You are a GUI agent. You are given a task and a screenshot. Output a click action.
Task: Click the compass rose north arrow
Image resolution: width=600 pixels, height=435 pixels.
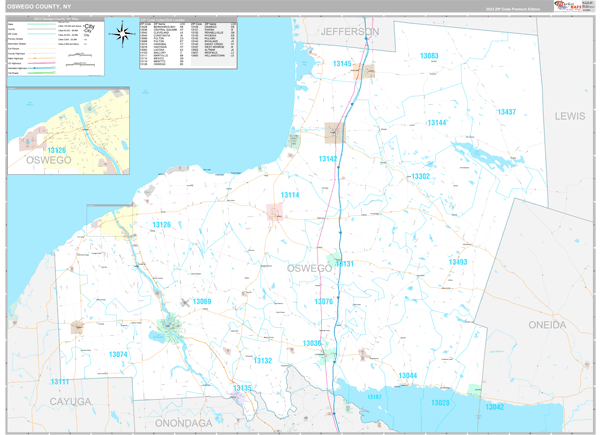point(123,34)
